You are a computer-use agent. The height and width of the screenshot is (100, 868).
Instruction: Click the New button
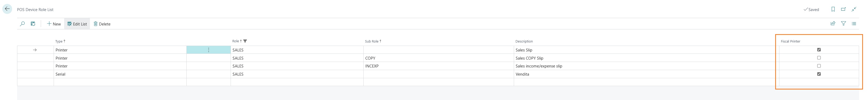click(x=54, y=24)
